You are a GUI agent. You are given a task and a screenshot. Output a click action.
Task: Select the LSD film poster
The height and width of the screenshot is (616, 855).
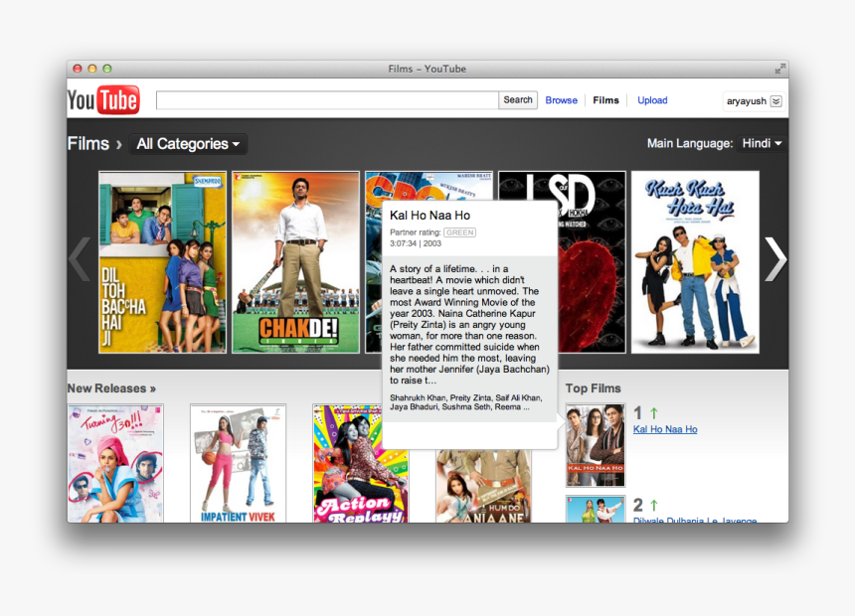click(592, 262)
